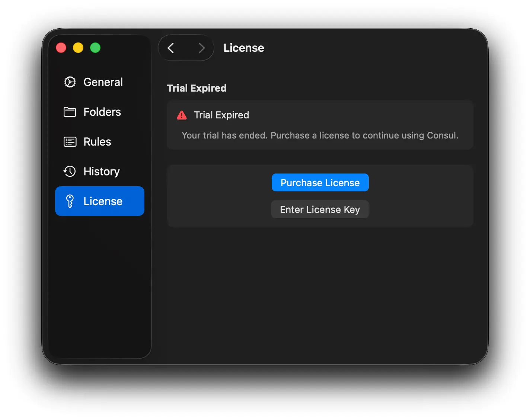Image resolution: width=530 pixels, height=420 pixels.
Task: Show the History section
Action: pyautogui.click(x=101, y=171)
